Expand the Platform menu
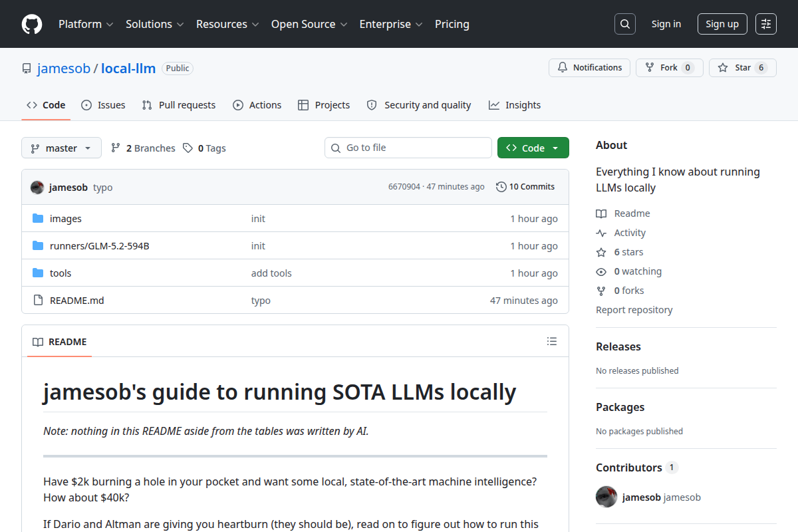Viewport: 798px width, 532px height. click(x=86, y=24)
